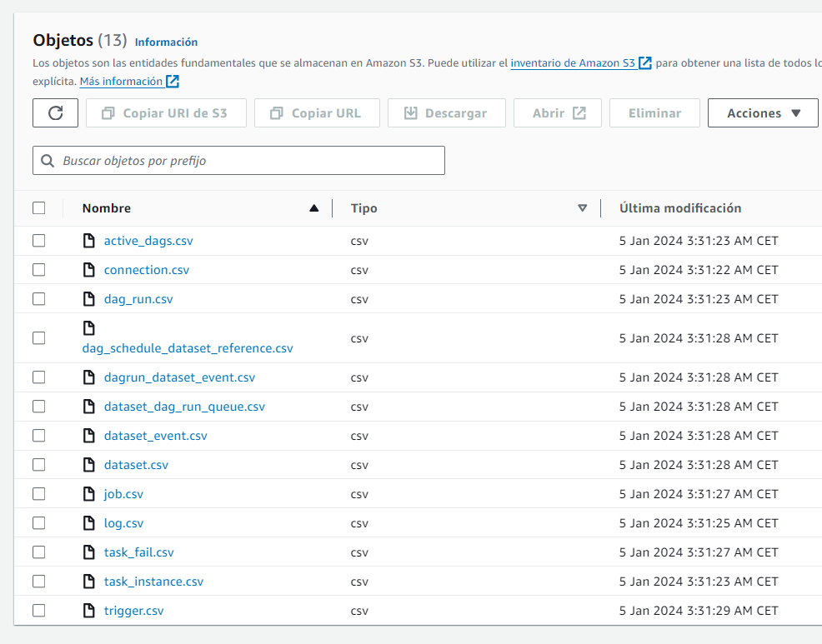Sort by Tipo using the column arrow
Screen dimensions: 822x644
click(582, 208)
